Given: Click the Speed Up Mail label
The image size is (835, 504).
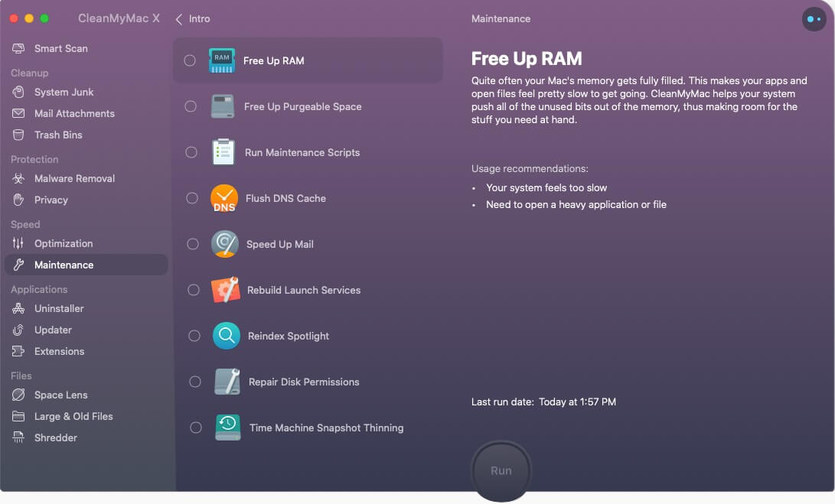Looking at the screenshot, I should pyautogui.click(x=279, y=244).
